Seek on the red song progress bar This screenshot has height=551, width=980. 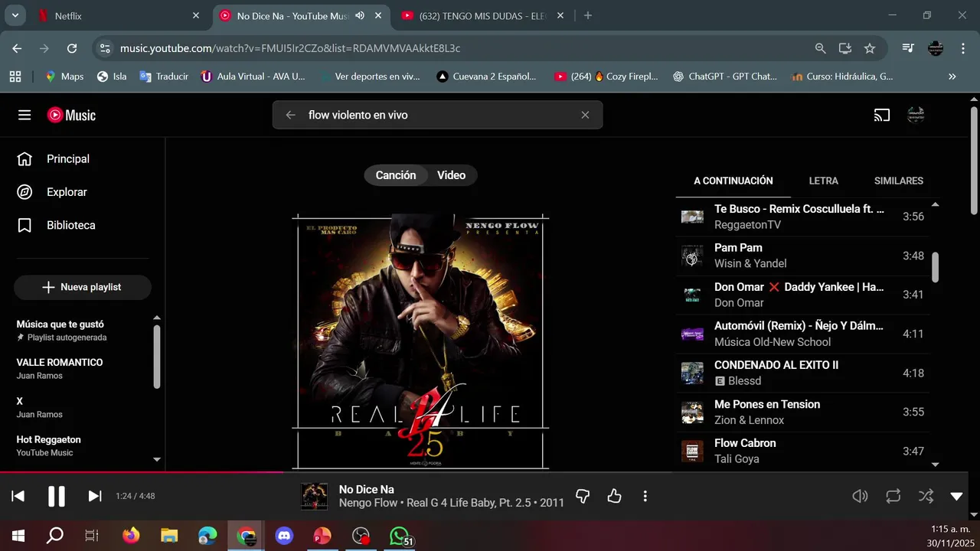point(142,472)
